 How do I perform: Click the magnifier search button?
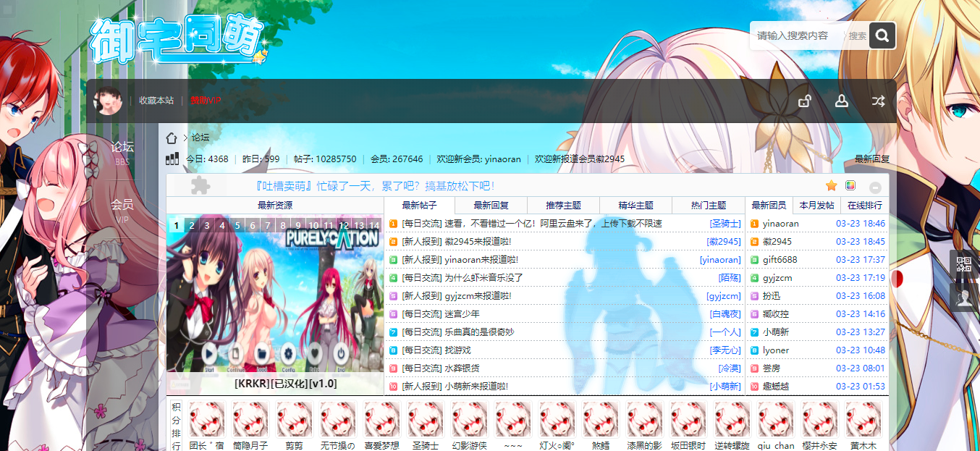(882, 35)
